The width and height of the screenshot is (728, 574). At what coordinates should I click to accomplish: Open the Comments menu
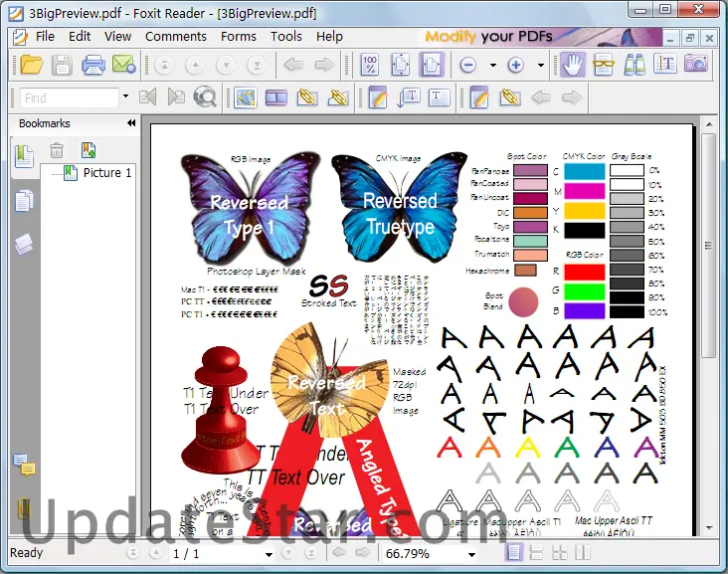pos(176,36)
